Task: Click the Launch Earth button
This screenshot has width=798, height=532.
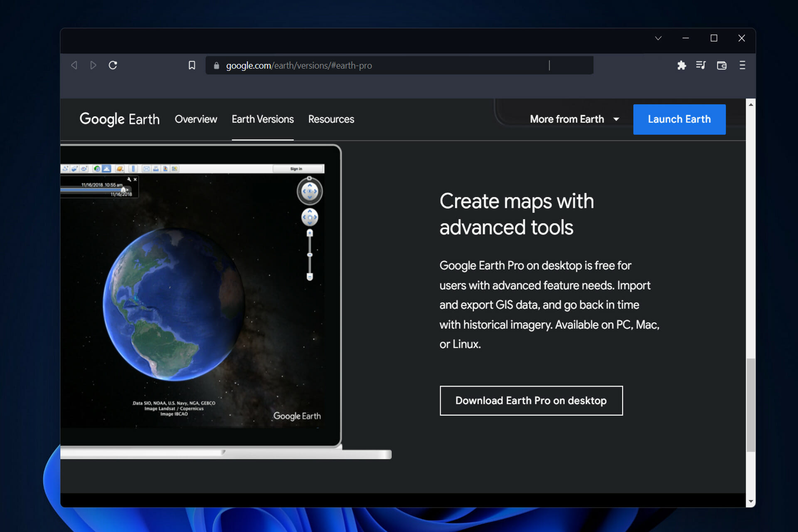Action: tap(679, 119)
